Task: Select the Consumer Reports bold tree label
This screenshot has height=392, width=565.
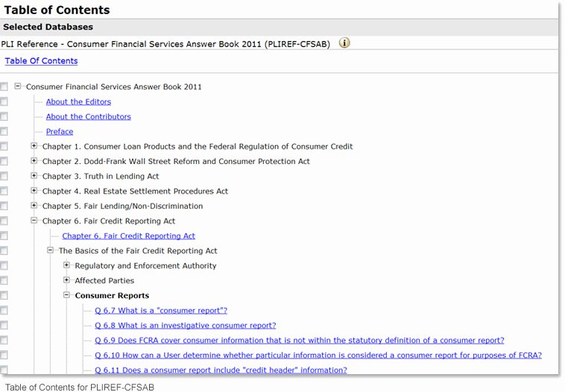Action: (112, 295)
